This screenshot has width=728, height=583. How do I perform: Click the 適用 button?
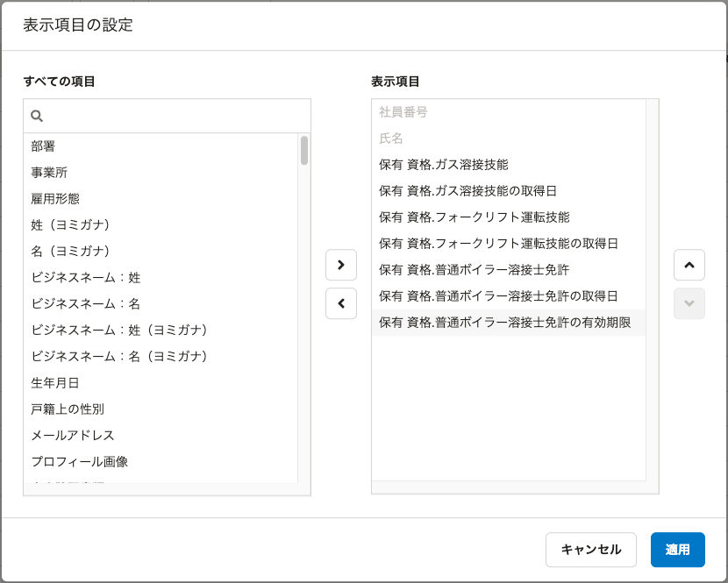(x=677, y=550)
